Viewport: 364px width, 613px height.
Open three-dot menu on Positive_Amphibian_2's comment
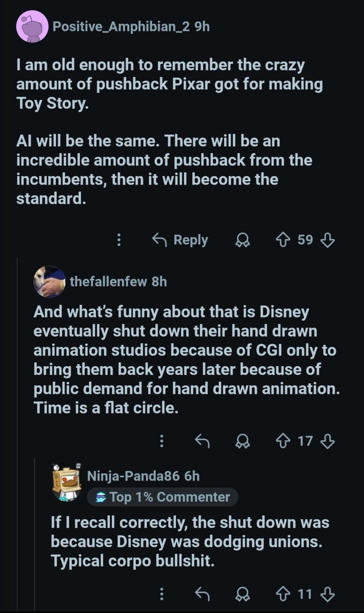point(119,240)
